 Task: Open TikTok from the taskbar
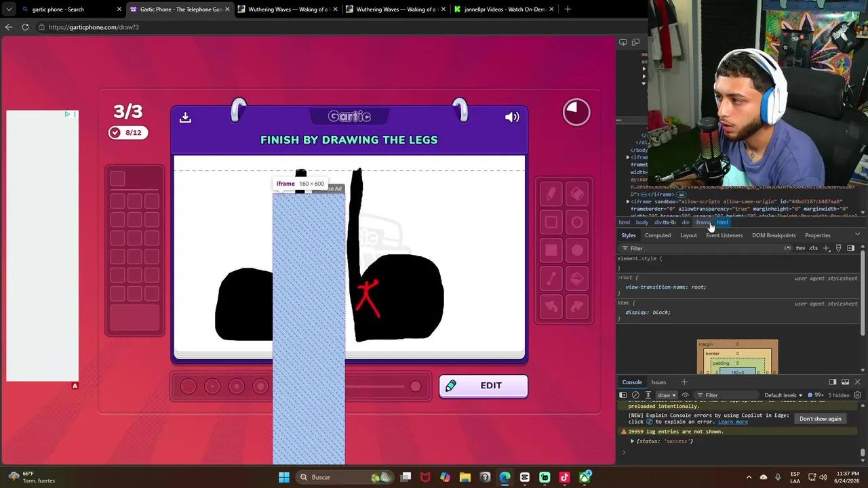(x=564, y=477)
